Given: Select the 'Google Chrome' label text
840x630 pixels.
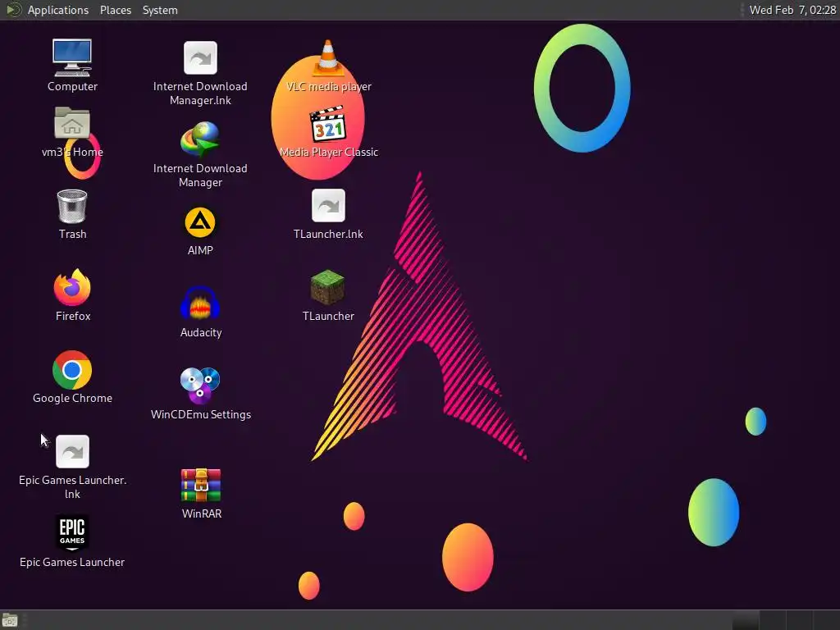Looking at the screenshot, I should (72, 398).
